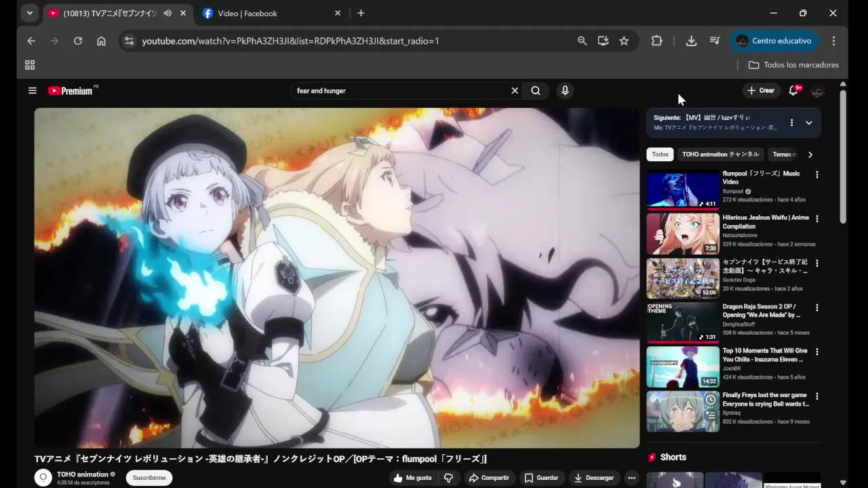Open options for Finally Freya video
The height and width of the screenshot is (488, 868).
point(816,396)
